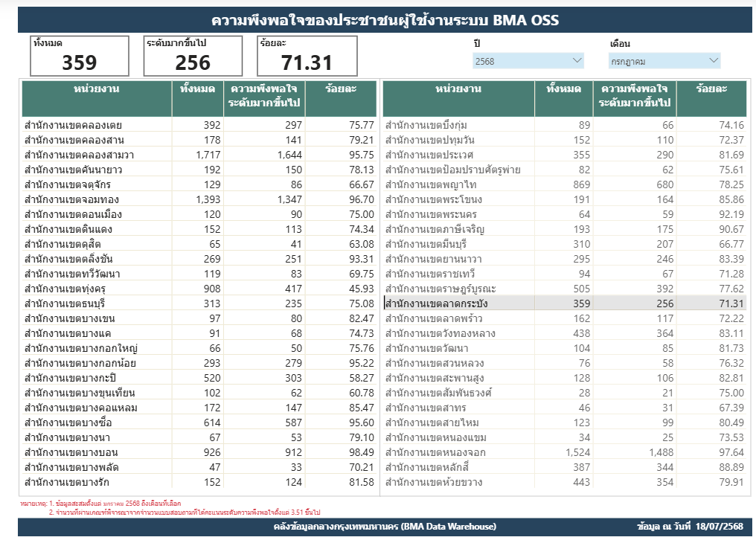Select row สำนักงานเขตดินแดง
The image size is (756, 543).
199,229
